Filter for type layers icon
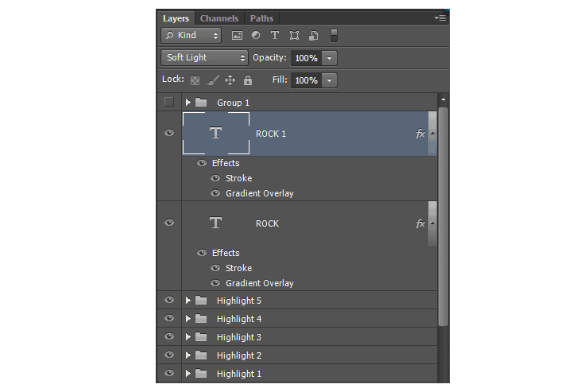The height and width of the screenshot is (392, 588). click(x=275, y=35)
